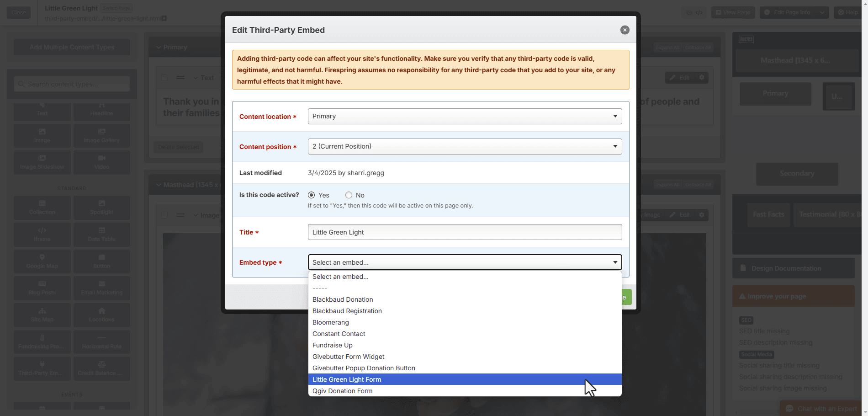Click the Switch Page button
The height and width of the screenshot is (416, 868).
[x=116, y=8]
